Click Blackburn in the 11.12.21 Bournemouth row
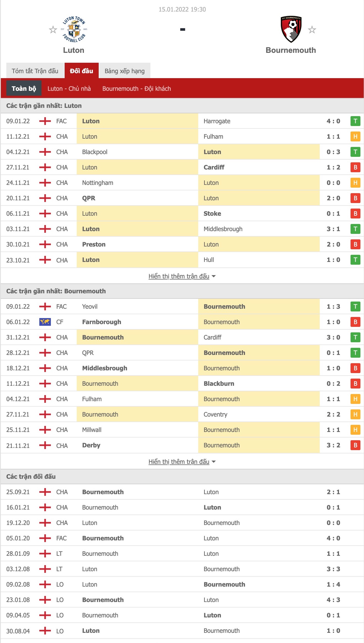This screenshot has width=364, height=643. pos(219,384)
